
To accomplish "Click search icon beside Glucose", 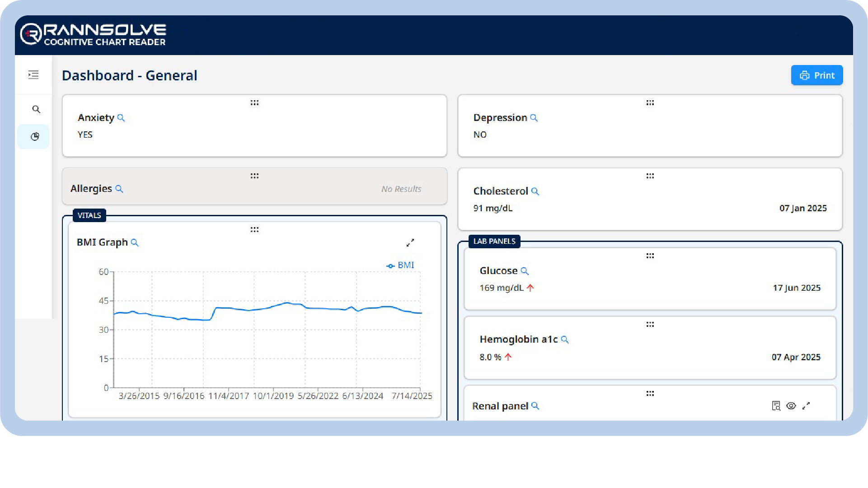I will (x=525, y=271).
